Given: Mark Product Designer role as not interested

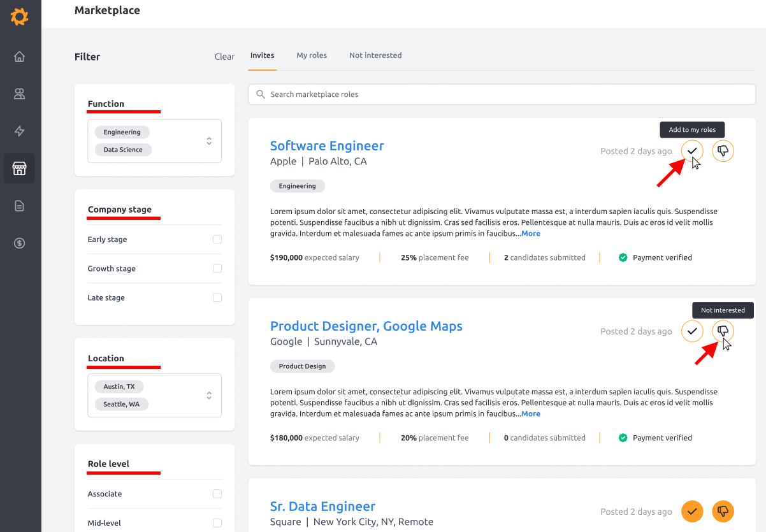Looking at the screenshot, I should pyautogui.click(x=723, y=331).
